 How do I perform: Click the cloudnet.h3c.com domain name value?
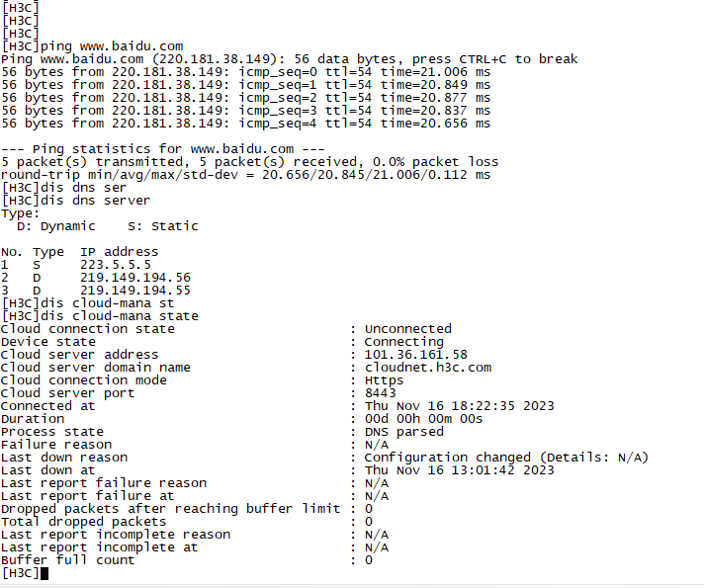coord(427,368)
